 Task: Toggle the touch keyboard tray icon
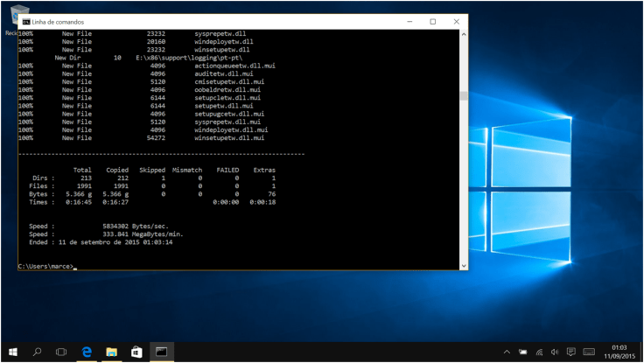point(588,352)
